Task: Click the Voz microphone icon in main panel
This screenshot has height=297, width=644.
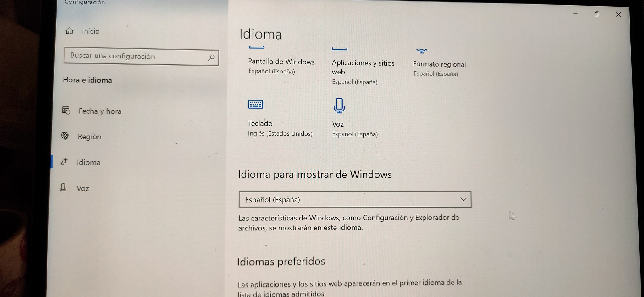Action: click(x=339, y=105)
